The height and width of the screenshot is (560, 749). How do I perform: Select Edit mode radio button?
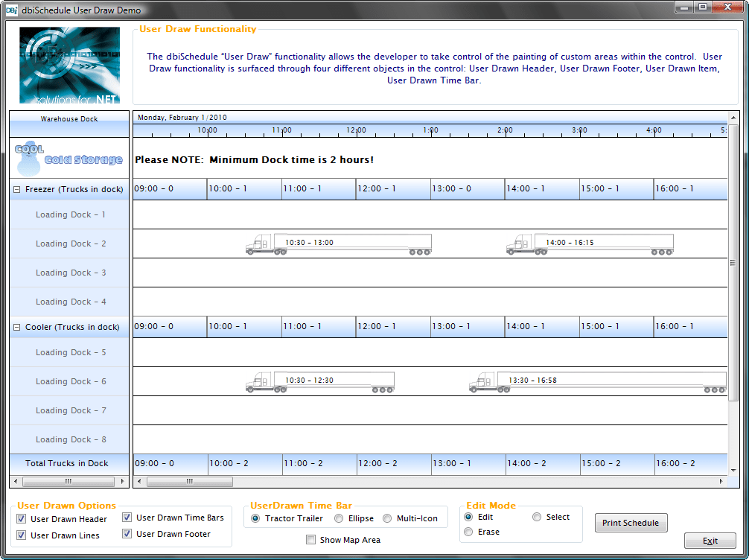point(468,517)
